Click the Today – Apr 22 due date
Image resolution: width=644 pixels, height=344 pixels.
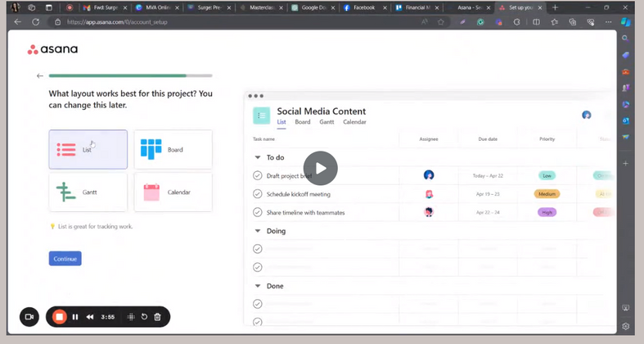tap(488, 175)
